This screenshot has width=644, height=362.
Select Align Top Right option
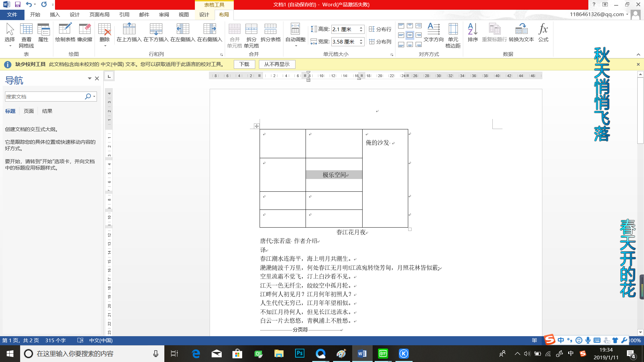tap(419, 26)
